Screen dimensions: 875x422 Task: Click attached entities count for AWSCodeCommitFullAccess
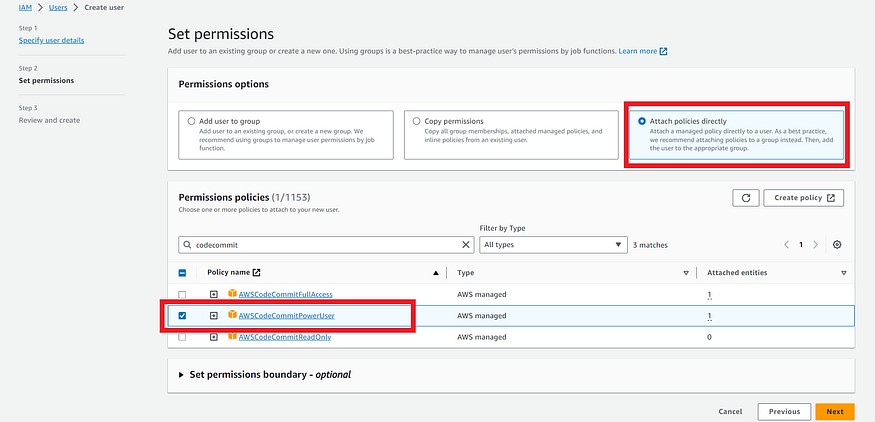click(x=709, y=294)
